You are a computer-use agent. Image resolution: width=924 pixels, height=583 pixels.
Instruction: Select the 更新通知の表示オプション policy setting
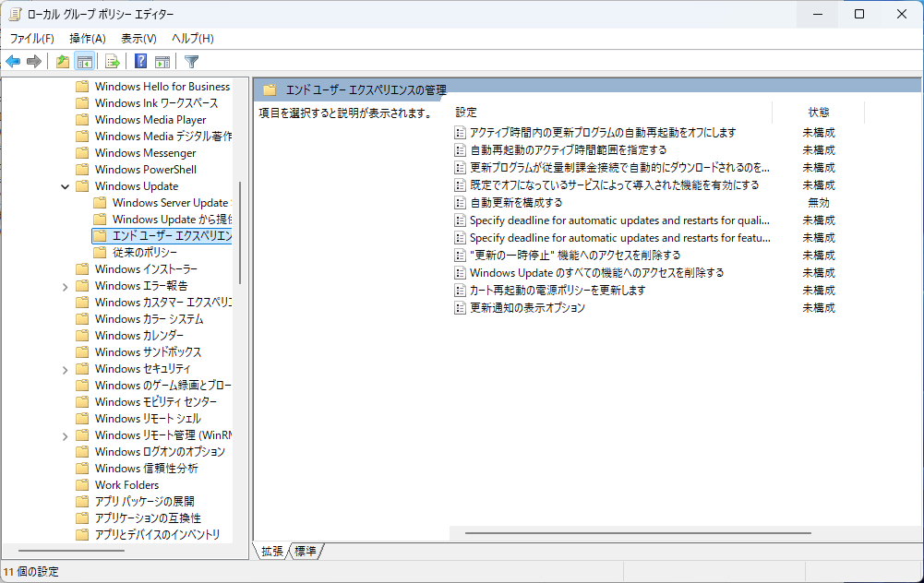tap(527, 308)
